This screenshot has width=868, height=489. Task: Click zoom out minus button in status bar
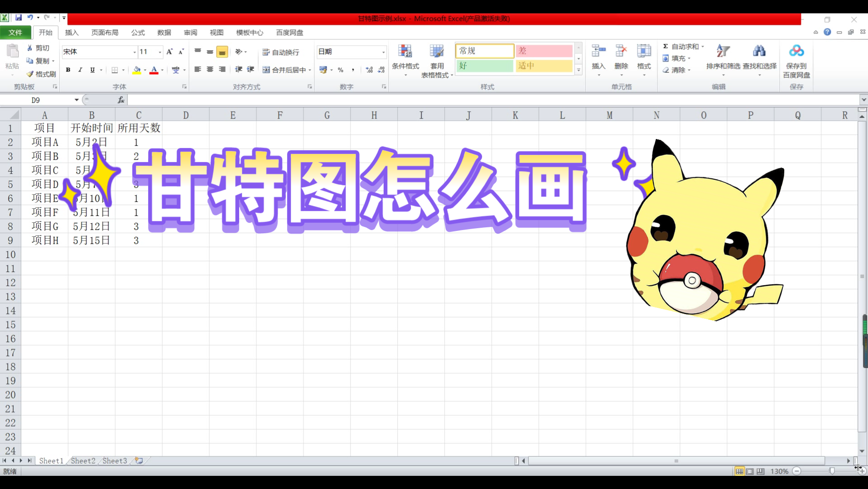797,471
